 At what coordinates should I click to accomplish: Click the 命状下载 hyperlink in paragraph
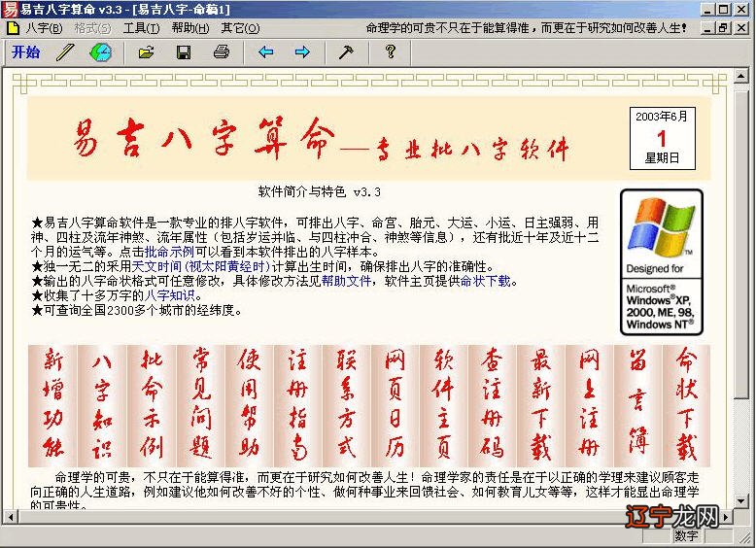point(486,281)
